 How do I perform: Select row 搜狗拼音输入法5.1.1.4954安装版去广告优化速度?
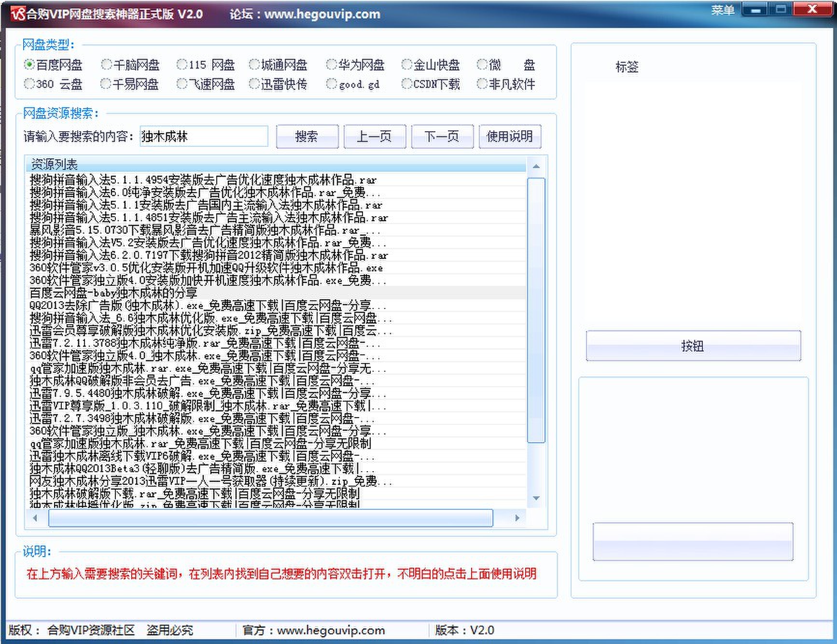(276, 180)
